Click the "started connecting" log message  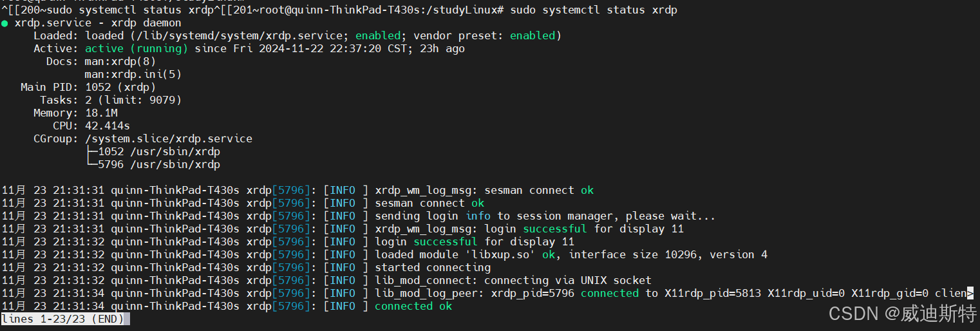tap(433, 268)
